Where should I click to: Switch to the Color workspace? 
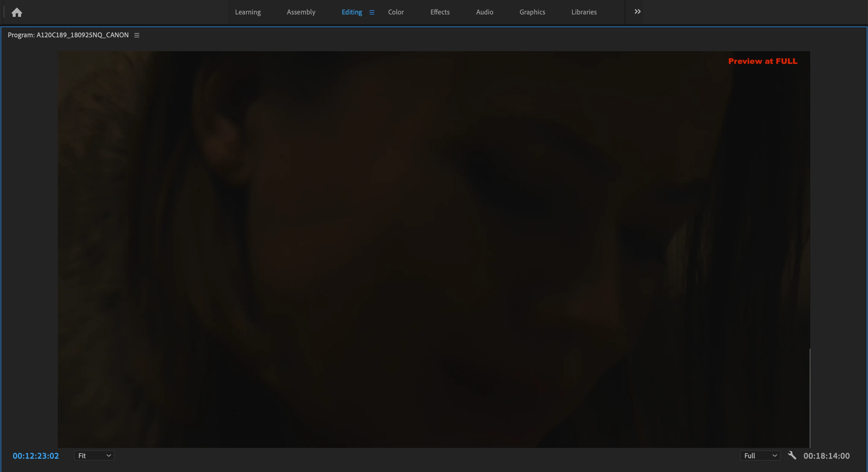[x=396, y=12]
